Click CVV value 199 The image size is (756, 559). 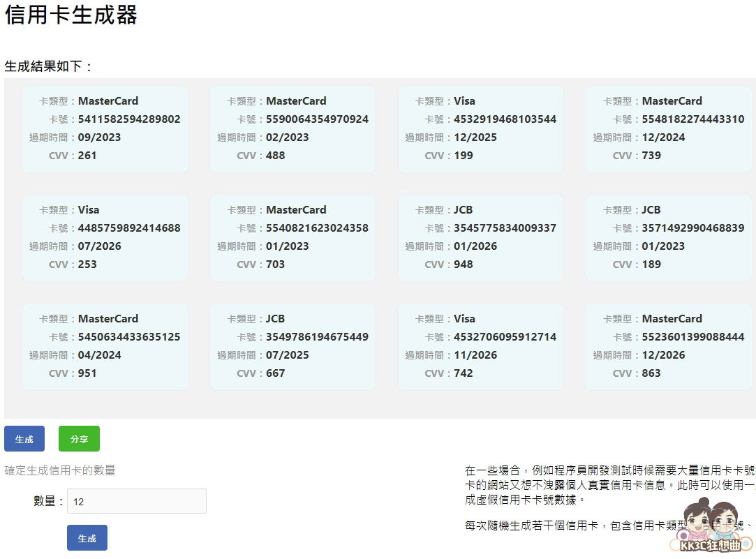[464, 156]
